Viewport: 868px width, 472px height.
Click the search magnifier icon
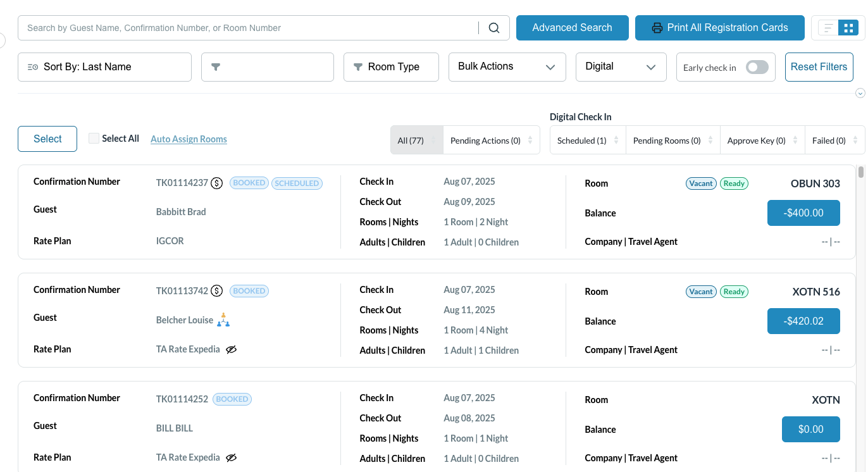click(x=494, y=28)
